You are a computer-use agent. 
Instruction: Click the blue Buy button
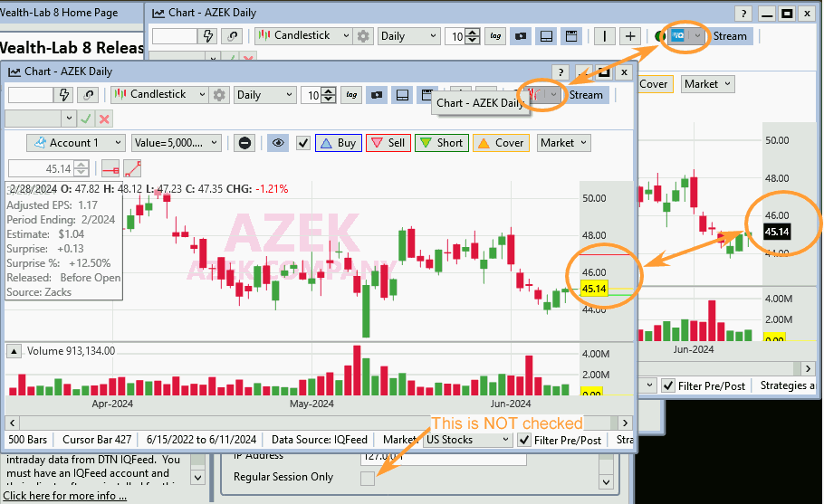point(339,143)
